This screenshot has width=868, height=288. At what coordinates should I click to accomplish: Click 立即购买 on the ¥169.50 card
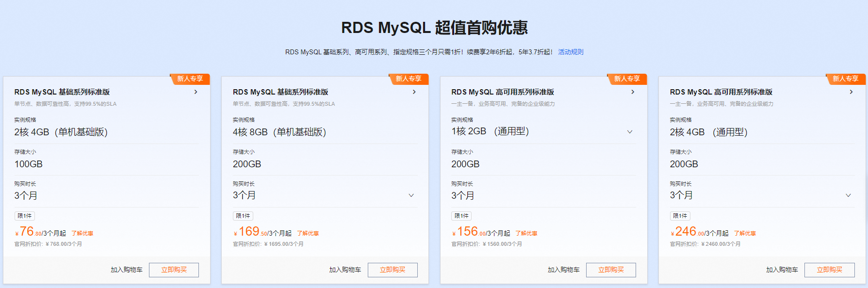[393, 270]
